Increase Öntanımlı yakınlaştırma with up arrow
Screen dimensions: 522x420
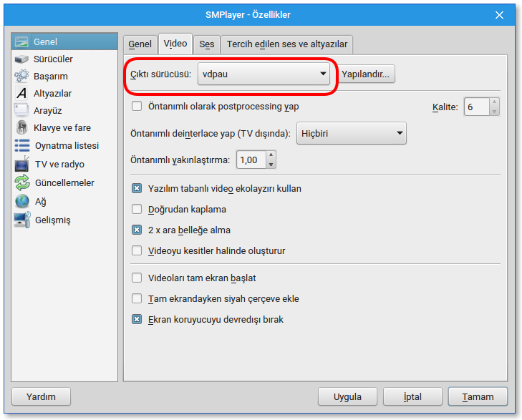coord(271,155)
